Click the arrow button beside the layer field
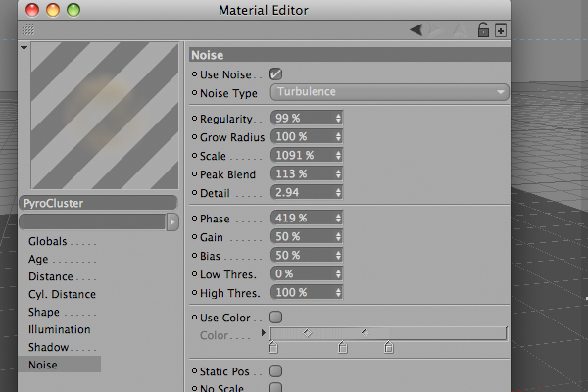The height and width of the screenshot is (392, 588). [x=172, y=222]
